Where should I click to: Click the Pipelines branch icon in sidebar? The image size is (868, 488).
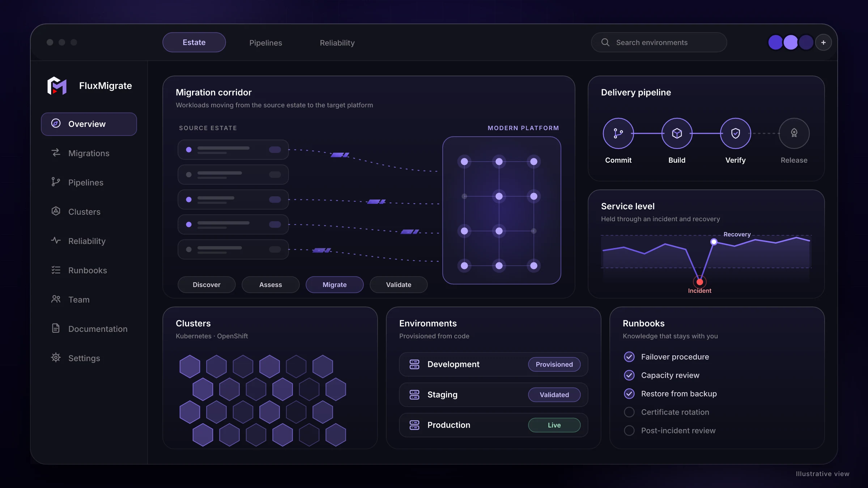56,182
